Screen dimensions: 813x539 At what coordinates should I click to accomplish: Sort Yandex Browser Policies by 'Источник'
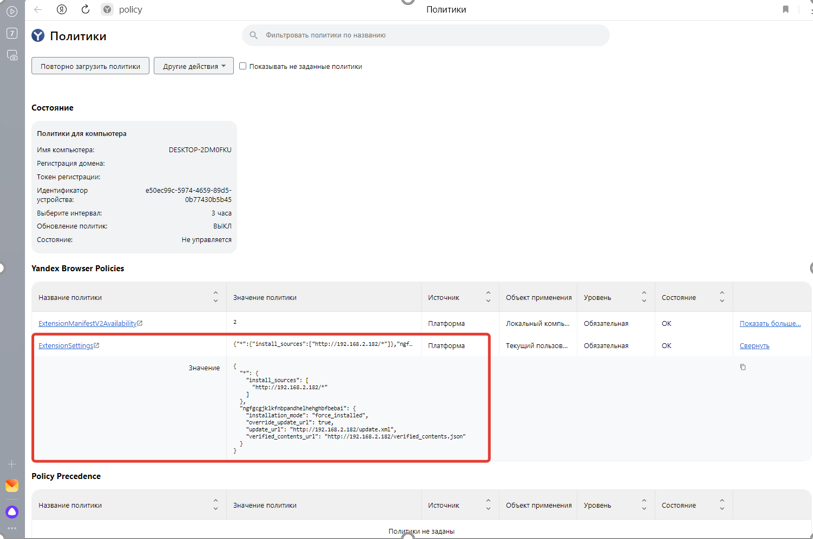tap(488, 297)
